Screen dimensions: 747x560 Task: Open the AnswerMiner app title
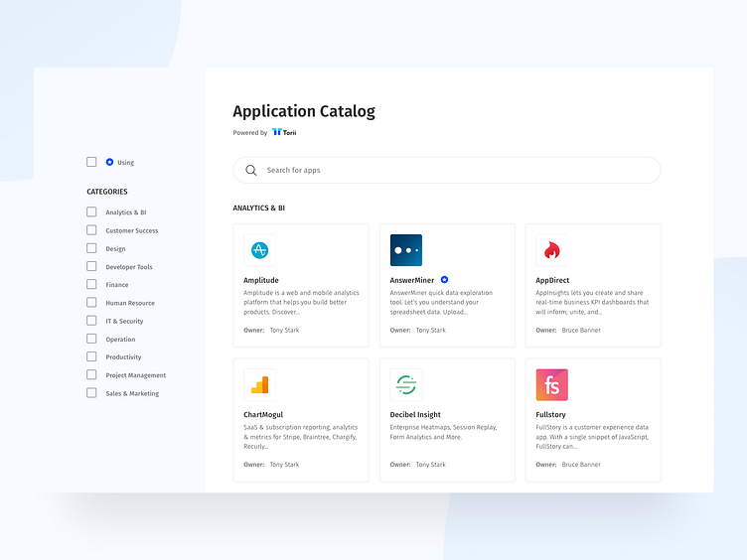412,280
